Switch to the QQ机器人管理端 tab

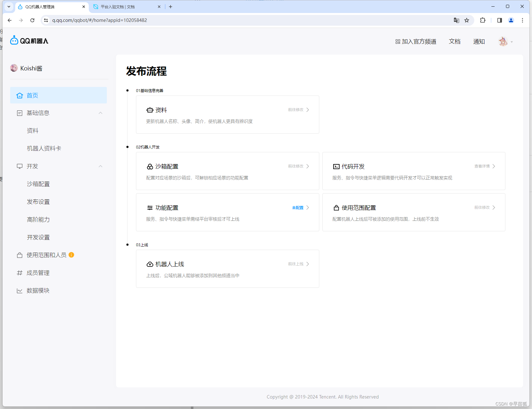tap(51, 7)
